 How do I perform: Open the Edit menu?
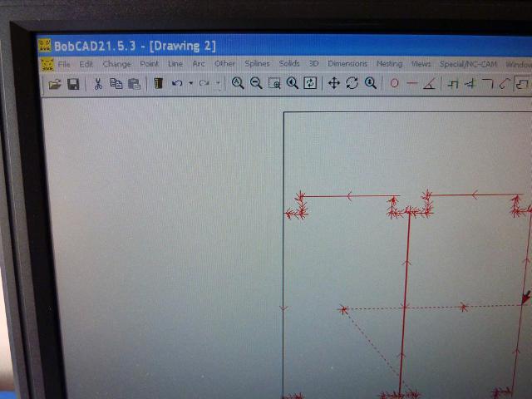click(86, 64)
